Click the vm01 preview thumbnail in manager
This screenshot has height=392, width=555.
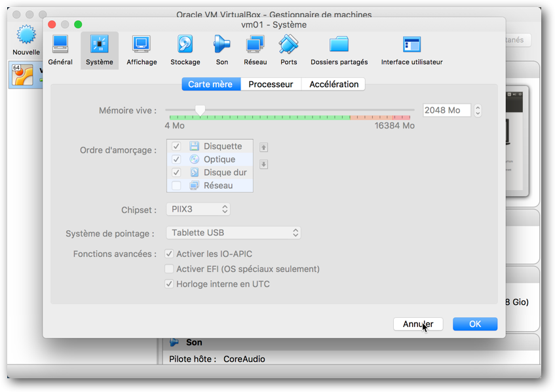point(517,140)
